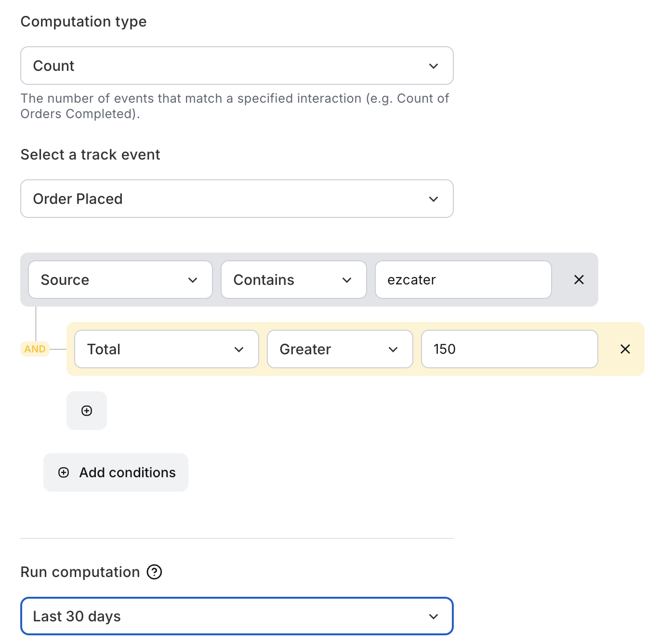
Task: Click the small plus icon below Total row
Action: [87, 411]
